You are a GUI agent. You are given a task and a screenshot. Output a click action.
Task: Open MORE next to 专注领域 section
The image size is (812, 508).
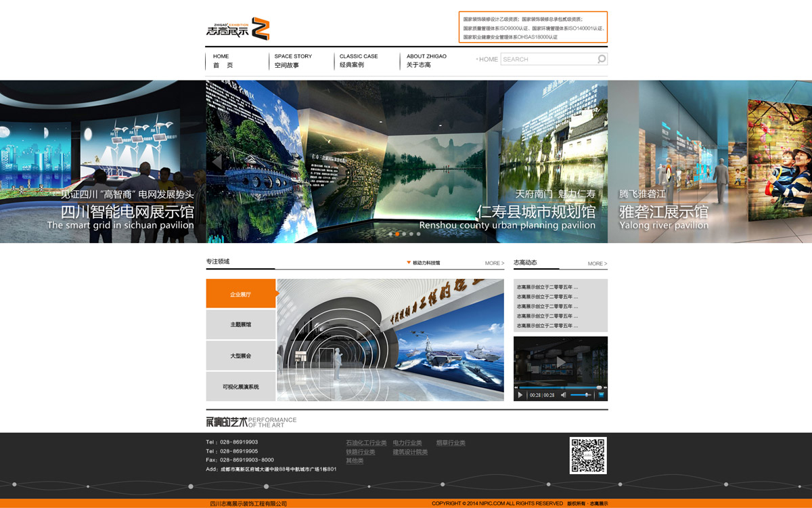click(x=494, y=263)
